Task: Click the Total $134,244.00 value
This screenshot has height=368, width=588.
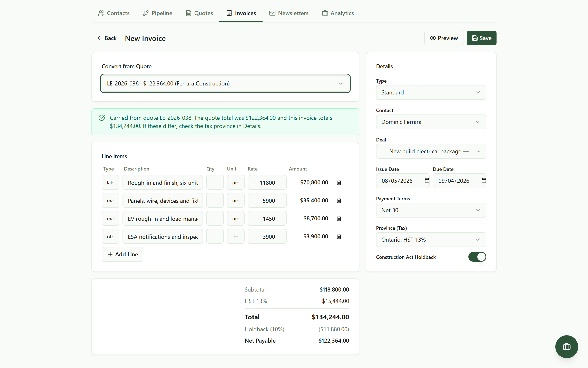Action: 330,317
